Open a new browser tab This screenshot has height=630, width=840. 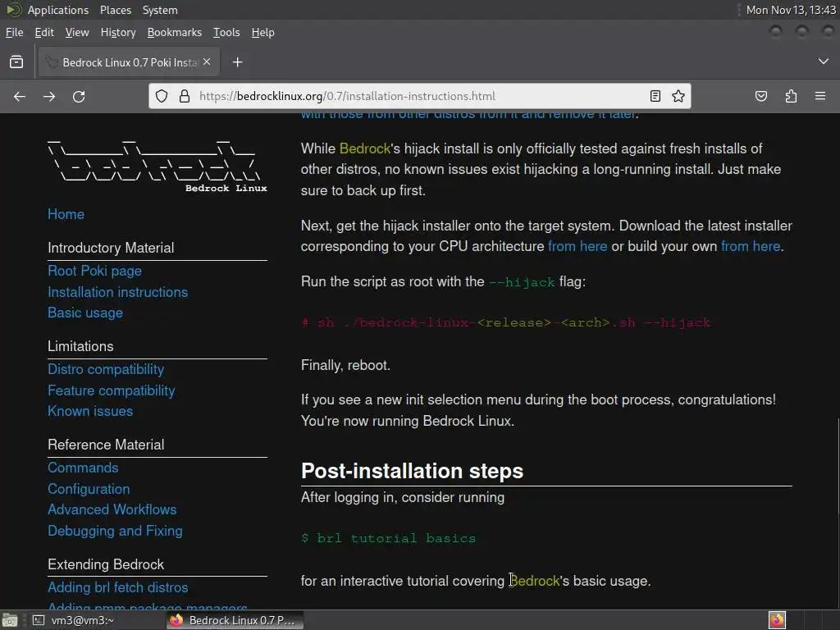tap(237, 62)
